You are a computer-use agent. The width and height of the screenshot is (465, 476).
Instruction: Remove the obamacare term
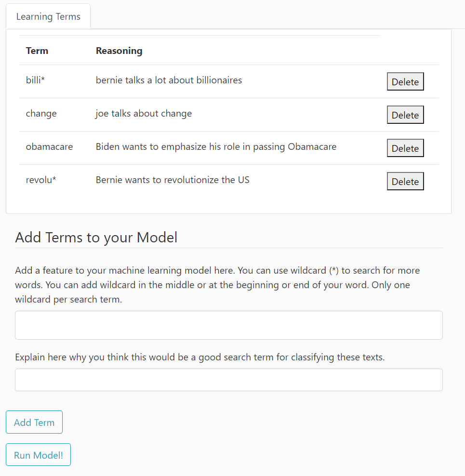[x=405, y=148]
